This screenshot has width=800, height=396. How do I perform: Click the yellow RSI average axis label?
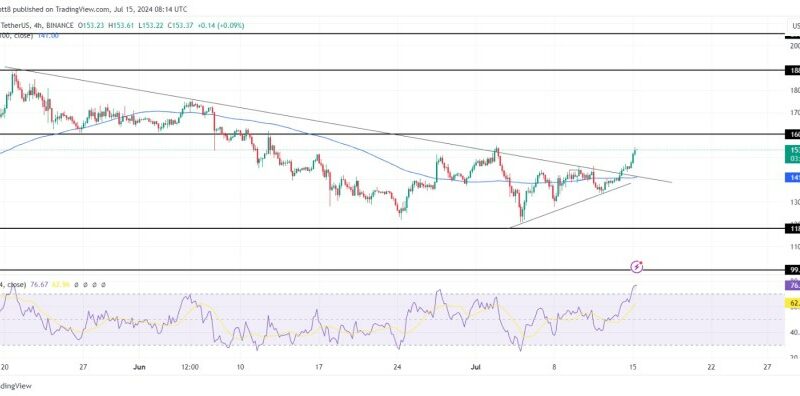(793, 304)
